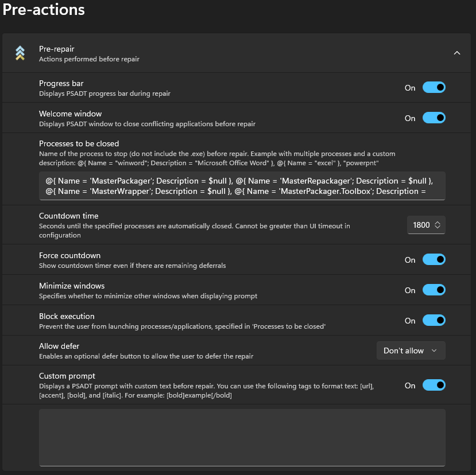This screenshot has height=475, width=476.
Task: Click the arrow beside Don't allow
Action: 434,351
